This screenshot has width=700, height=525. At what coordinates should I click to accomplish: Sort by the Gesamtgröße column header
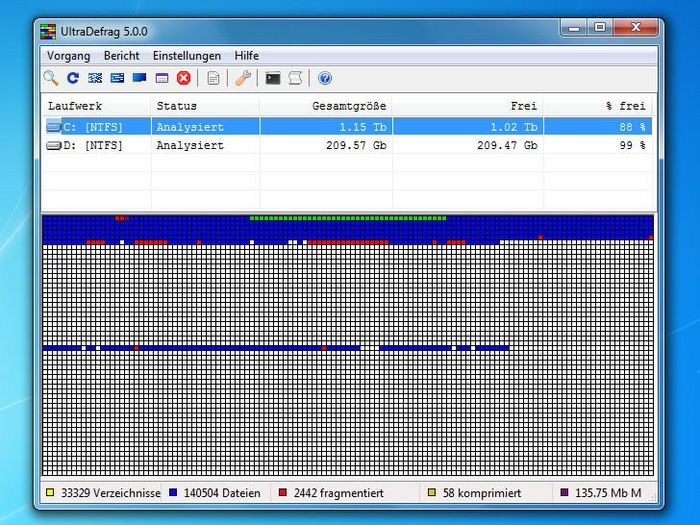point(326,106)
